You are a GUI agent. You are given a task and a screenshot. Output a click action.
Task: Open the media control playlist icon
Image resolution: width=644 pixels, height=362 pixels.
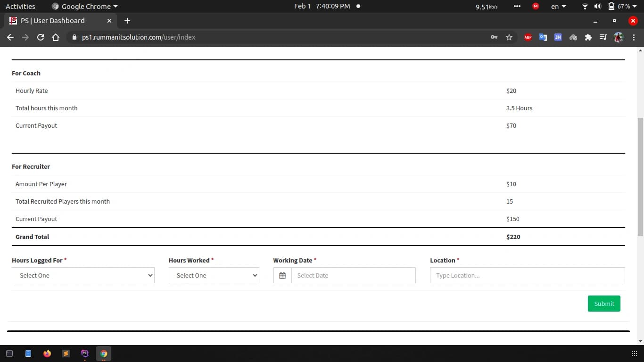pyautogui.click(x=603, y=37)
